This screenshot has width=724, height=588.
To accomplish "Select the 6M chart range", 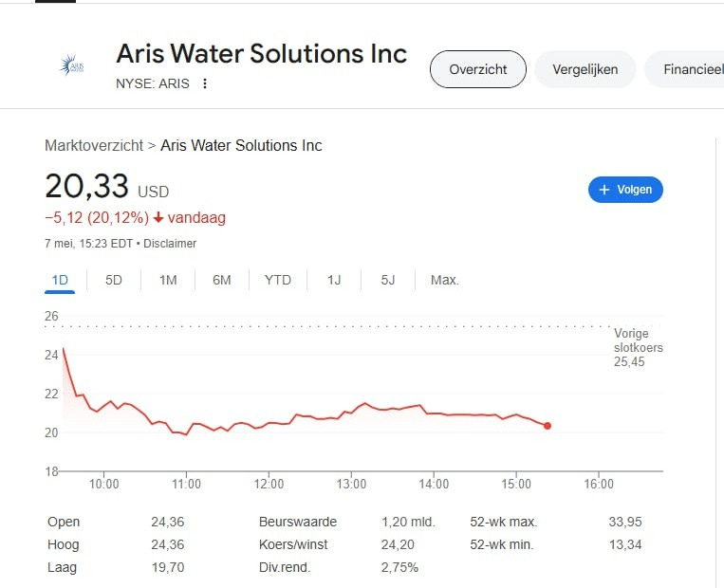I will pos(222,280).
